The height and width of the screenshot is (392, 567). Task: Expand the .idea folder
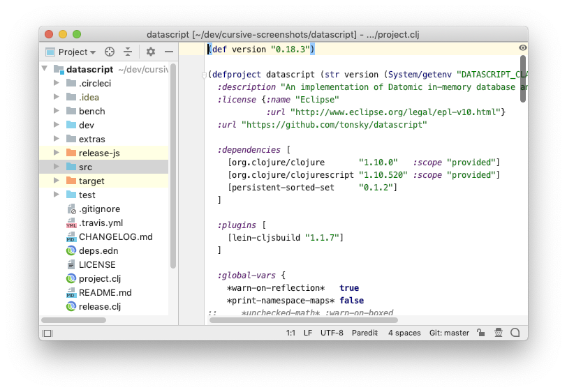(x=57, y=97)
